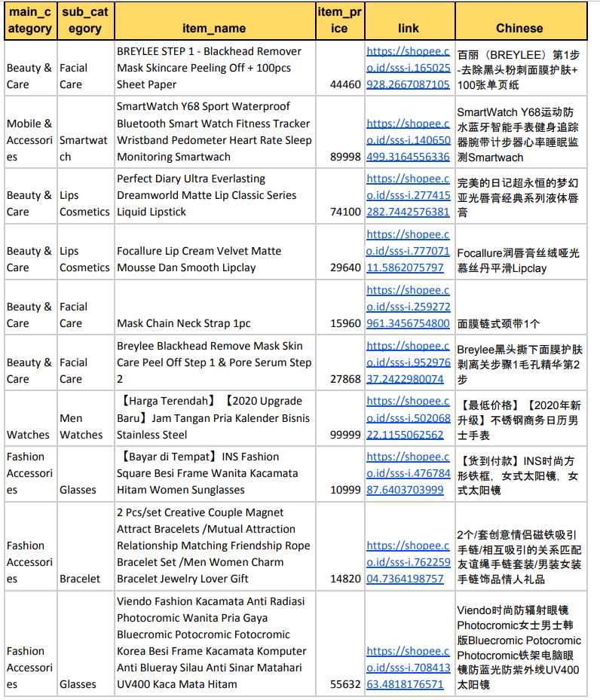Viewport: 600px width, 700px height.
Task: Open the Shopee link ending 63.4818176571
Action: pyautogui.click(x=408, y=668)
